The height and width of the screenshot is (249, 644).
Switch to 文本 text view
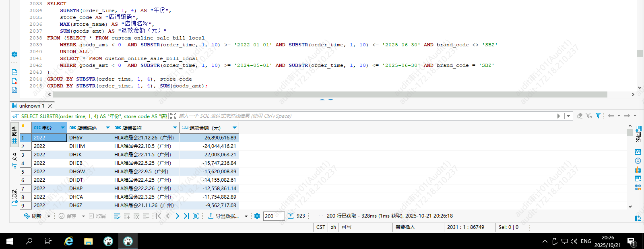[x=14, y=160]
